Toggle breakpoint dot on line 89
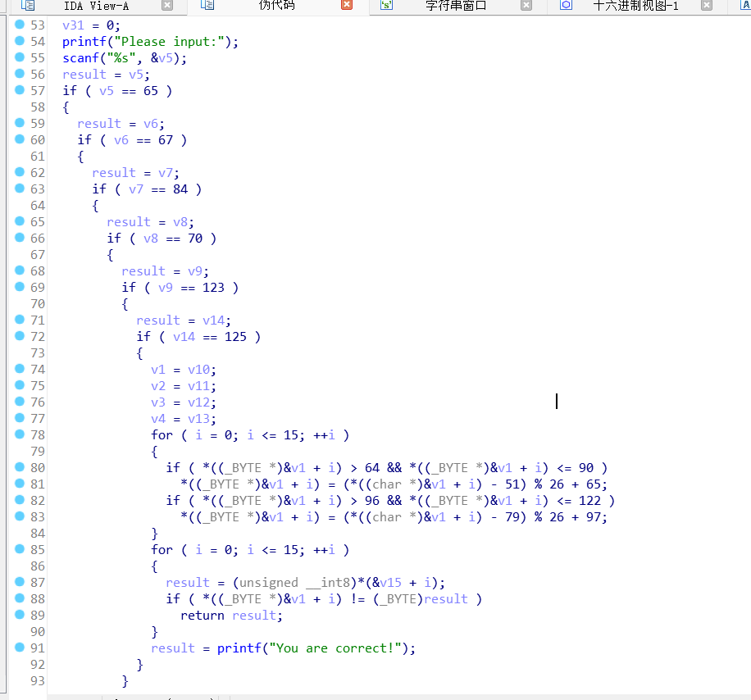The width and height of the screenshot is (751, 700). [x=20, y=615]
